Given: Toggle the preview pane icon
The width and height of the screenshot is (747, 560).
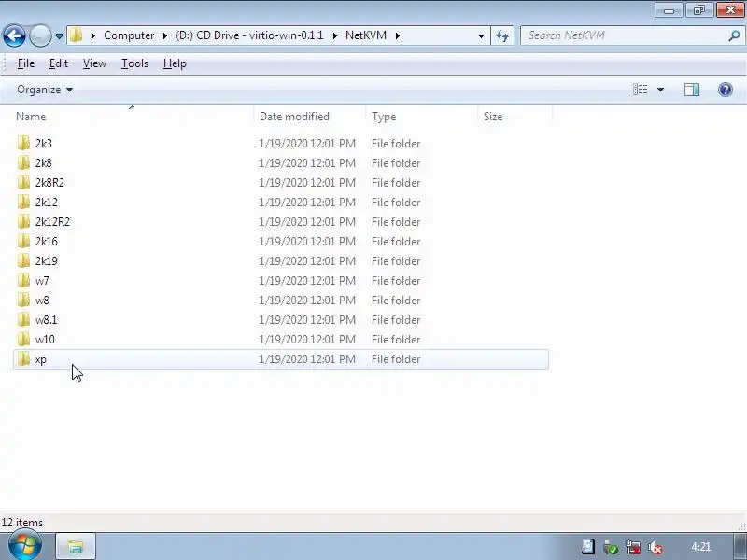Looking at the screenshot, I should click(x=692, y=90).
